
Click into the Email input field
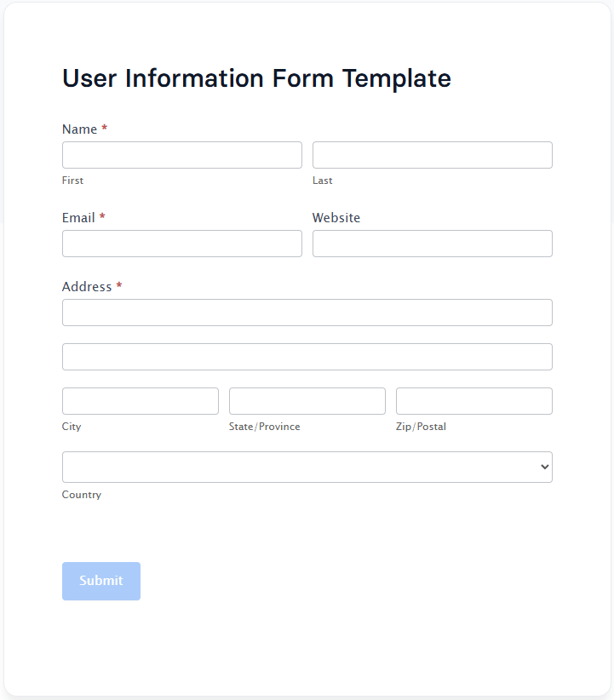181,244
